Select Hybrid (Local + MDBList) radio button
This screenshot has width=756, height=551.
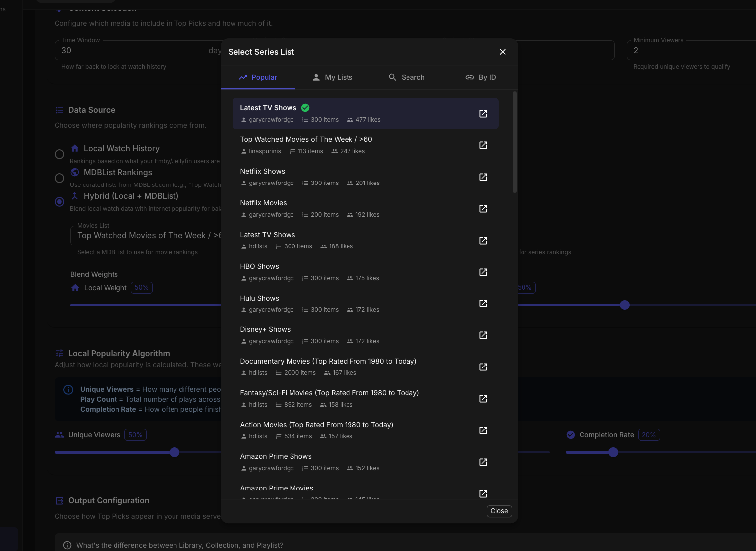pyautogui.click(x=59, y=202)
